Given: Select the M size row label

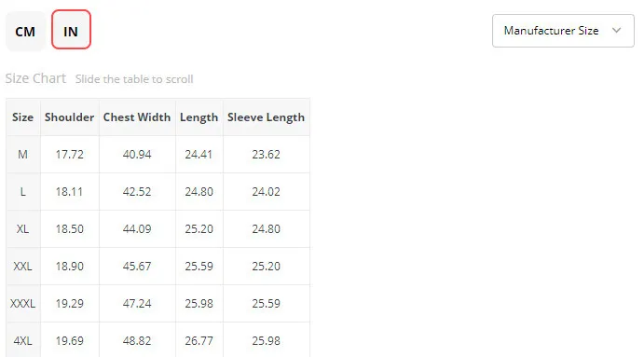Looking at the screenshot, I should 23,155.
